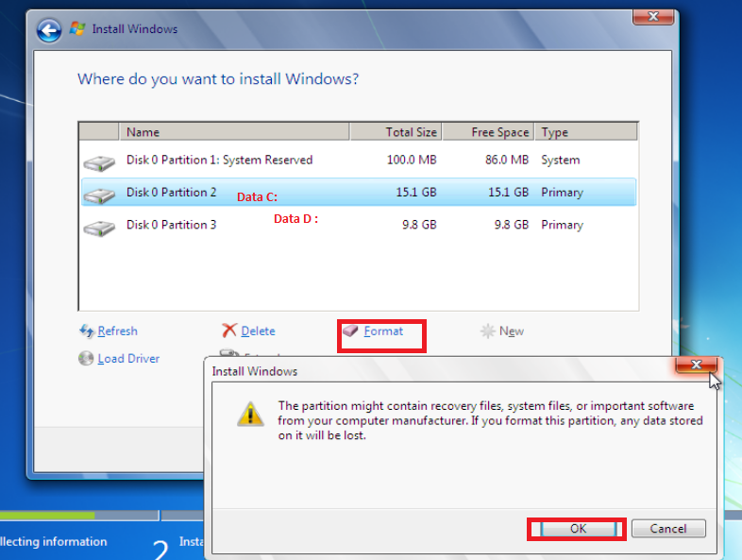742x560 pixels.
Task: Click the drive icon for Disk 0 Partition 3
Action: click(99, 228)
